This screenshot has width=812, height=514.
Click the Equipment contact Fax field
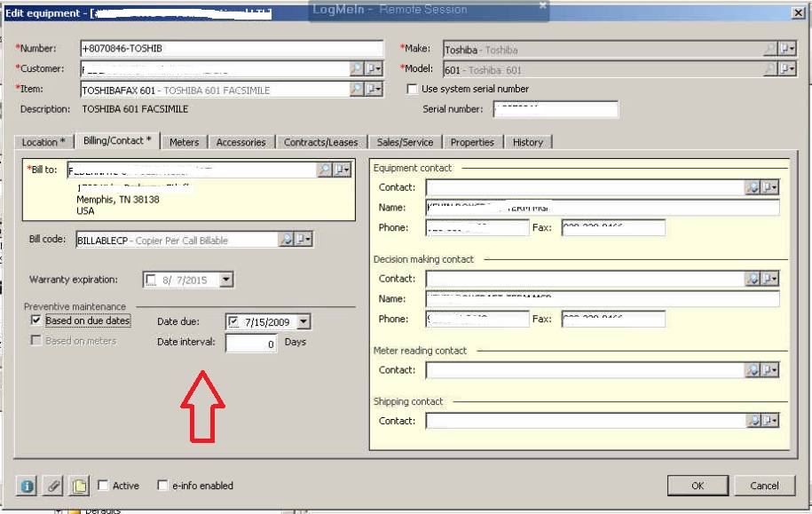613,227
